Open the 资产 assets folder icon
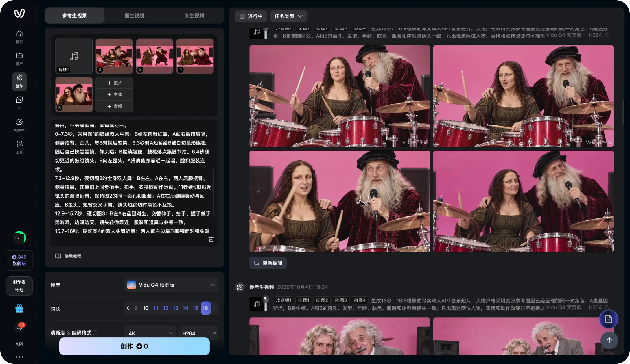Viewport: 630px width, 364px height. tap(19, 59)
